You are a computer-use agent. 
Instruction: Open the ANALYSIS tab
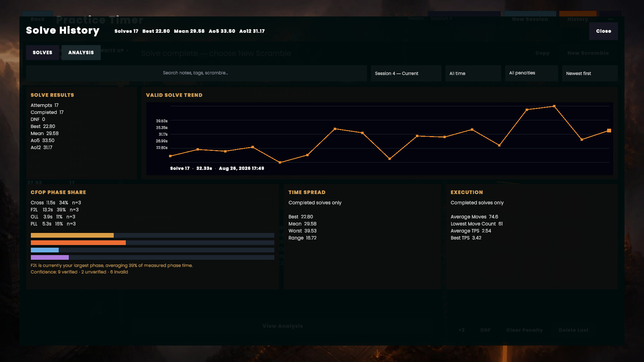tap(81, 53)
